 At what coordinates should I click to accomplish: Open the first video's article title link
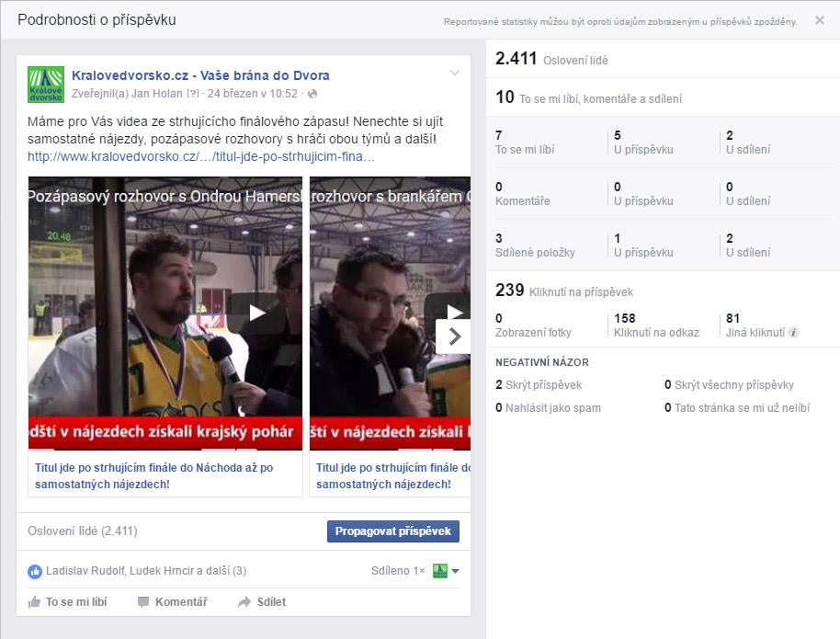click(x=154, y=475)
